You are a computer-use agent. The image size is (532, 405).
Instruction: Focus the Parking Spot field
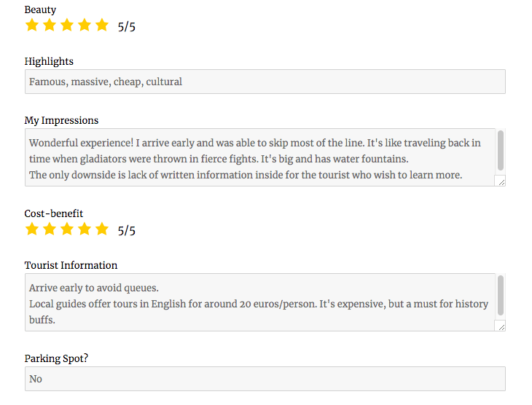(265, 379)
